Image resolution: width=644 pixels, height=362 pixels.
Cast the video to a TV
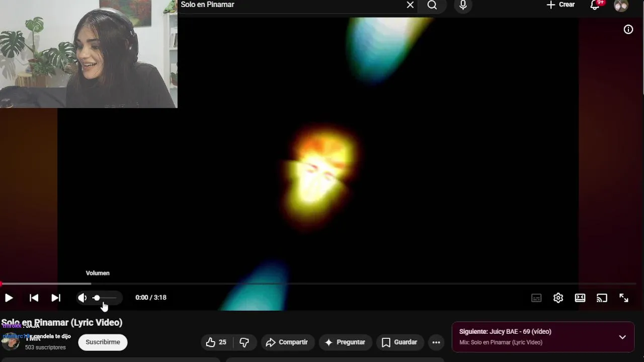(602, 298)
